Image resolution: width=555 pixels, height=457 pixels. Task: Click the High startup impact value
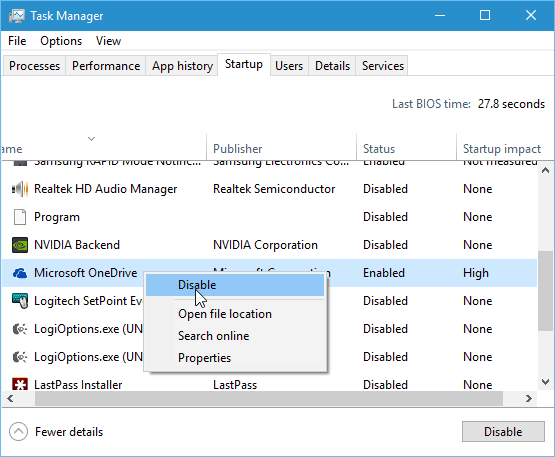pos(476,273)
